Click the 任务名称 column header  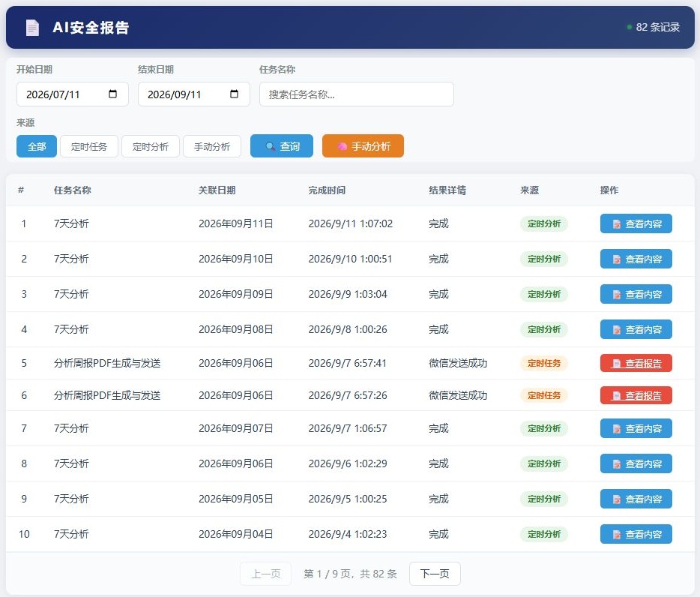tap(72, 190)
